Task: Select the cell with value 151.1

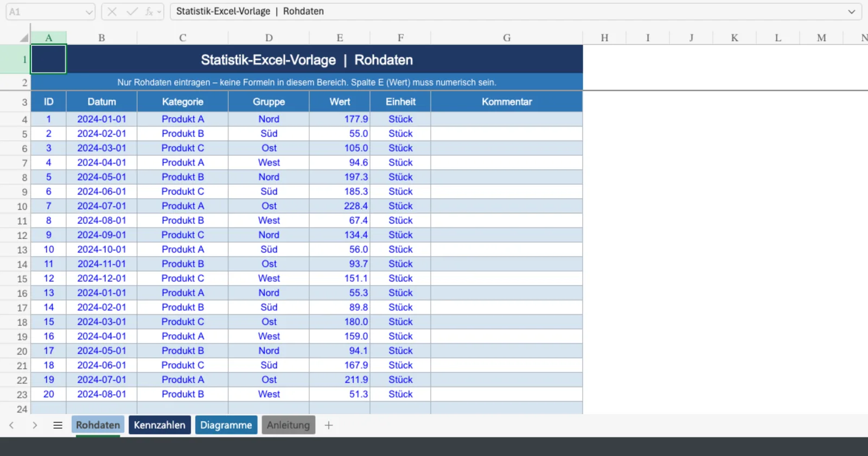Action: [340, 278]
